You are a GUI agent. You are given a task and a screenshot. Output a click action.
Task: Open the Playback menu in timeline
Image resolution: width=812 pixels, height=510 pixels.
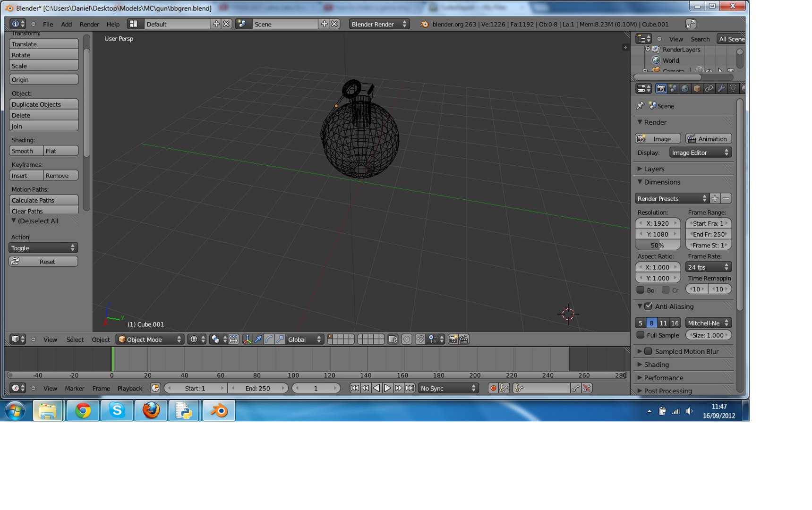coord(129,388)
